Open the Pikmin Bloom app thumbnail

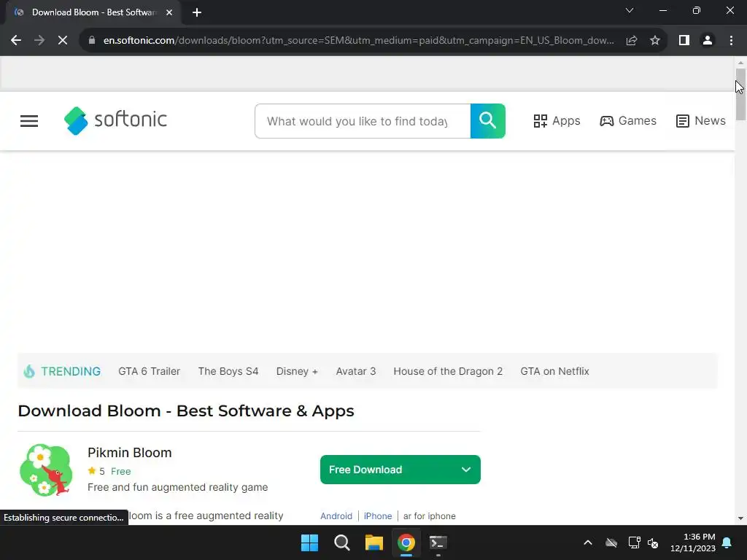click(x=46, y=470)
